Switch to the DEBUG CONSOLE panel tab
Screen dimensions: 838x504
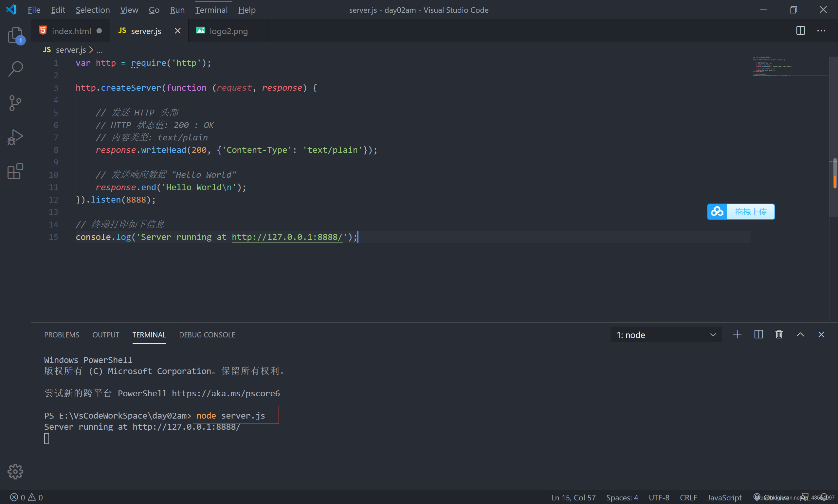(207, 335)
